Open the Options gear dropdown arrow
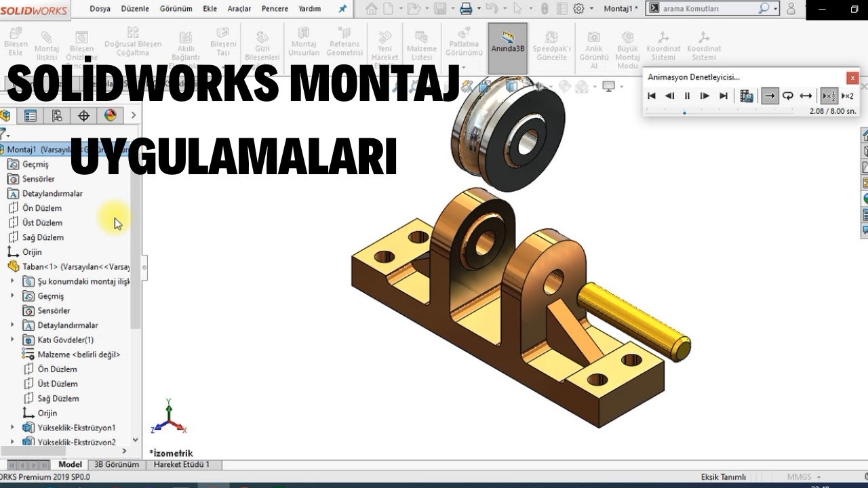This screenshot has width=868, height=488. click(x=591, y=9)
